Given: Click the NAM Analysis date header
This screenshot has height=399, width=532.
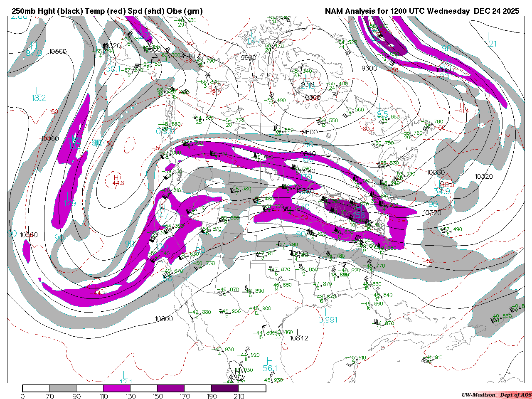Looking at the screenshot, I should 422,11.
